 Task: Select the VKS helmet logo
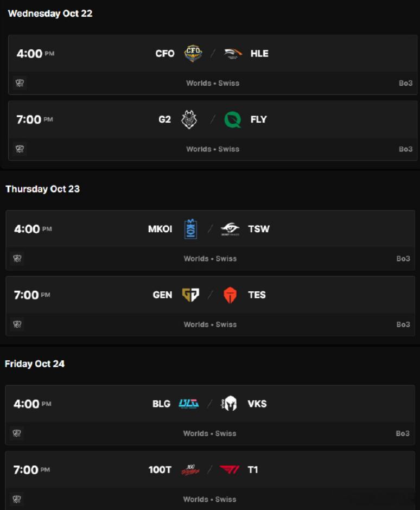[230, 404]
